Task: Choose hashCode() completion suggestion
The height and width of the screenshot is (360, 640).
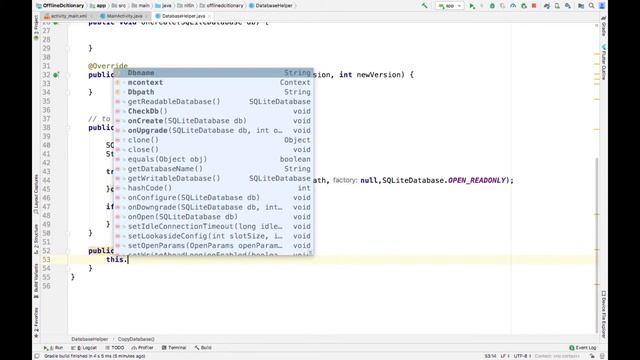Action: click(x=213, y=188)
